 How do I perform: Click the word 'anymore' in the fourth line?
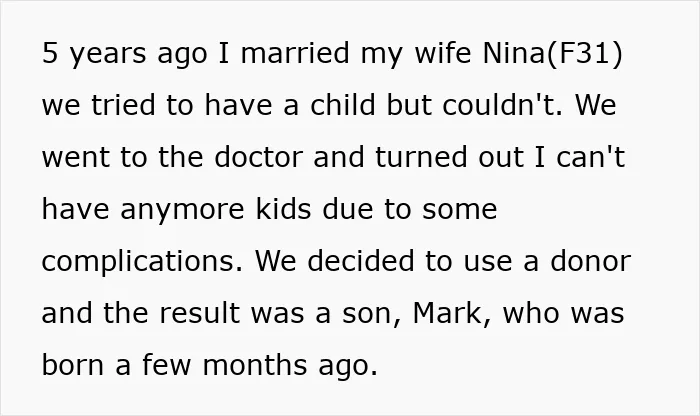click(x=182, y=210)
